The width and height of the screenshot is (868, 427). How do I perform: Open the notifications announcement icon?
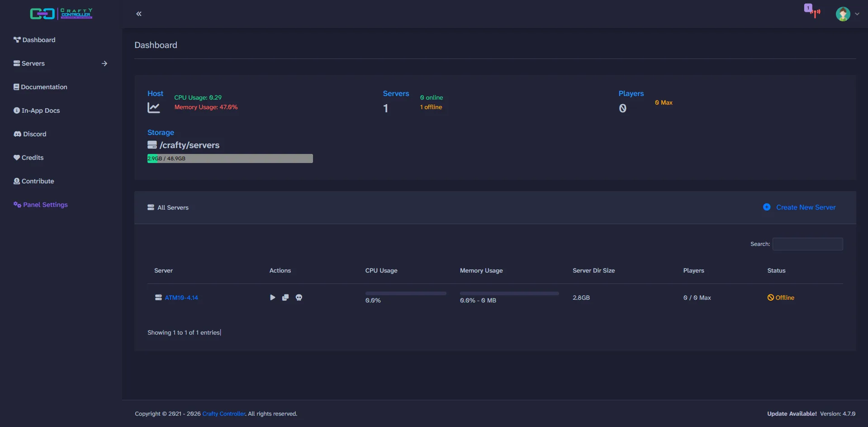(813, 12)
